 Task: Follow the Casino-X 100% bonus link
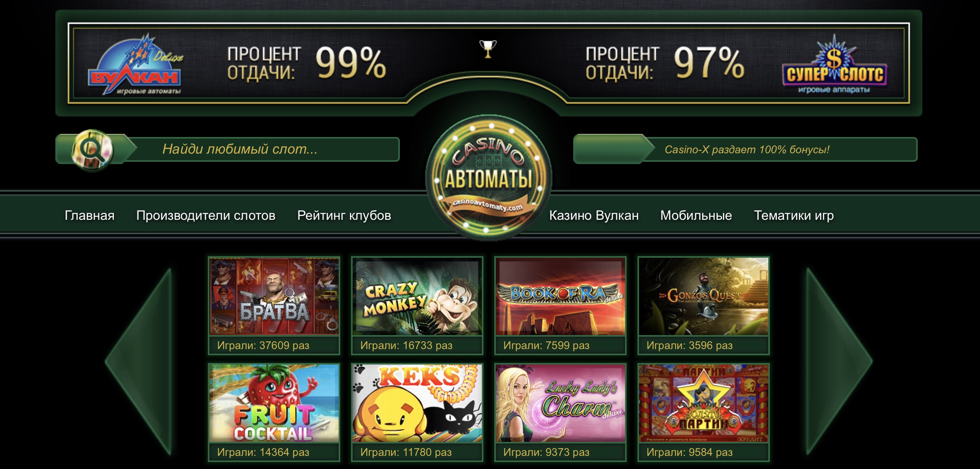[747, 149]
